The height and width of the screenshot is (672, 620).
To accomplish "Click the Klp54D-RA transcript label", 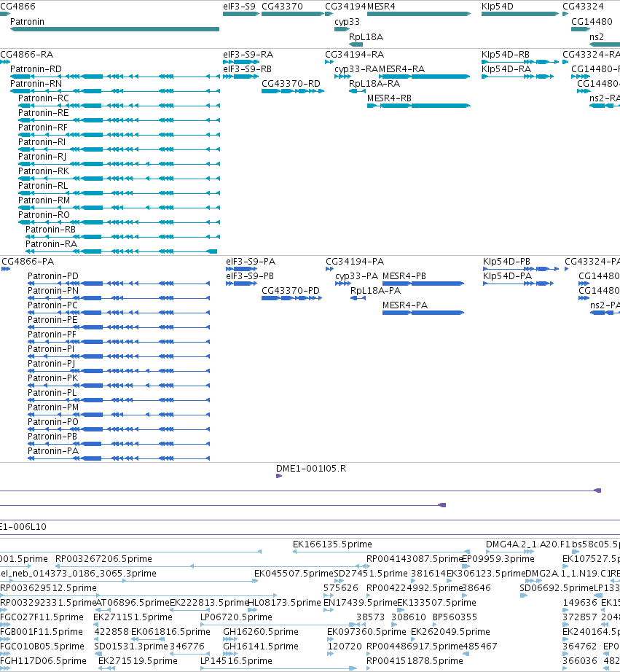I will 506,69.
